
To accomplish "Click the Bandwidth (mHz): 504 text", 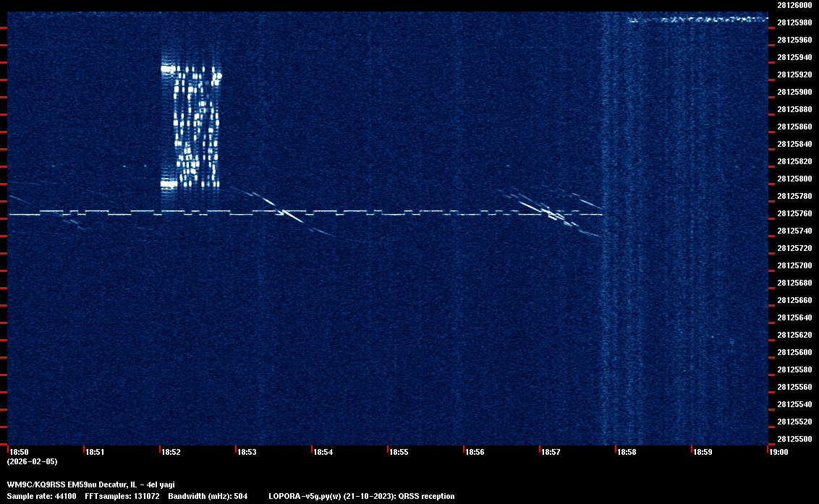I will [208, 497].
